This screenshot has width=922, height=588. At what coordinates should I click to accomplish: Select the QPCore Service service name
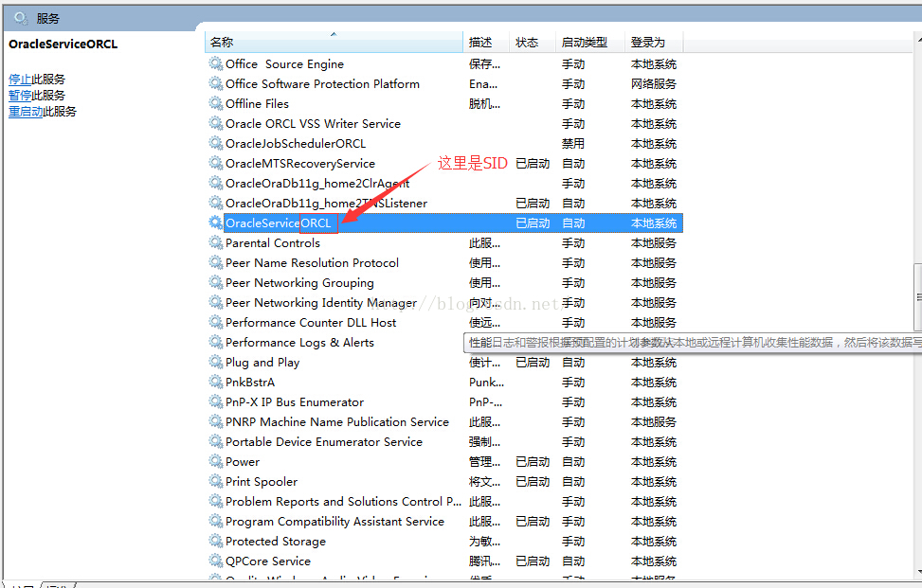(x=267, y=561)
